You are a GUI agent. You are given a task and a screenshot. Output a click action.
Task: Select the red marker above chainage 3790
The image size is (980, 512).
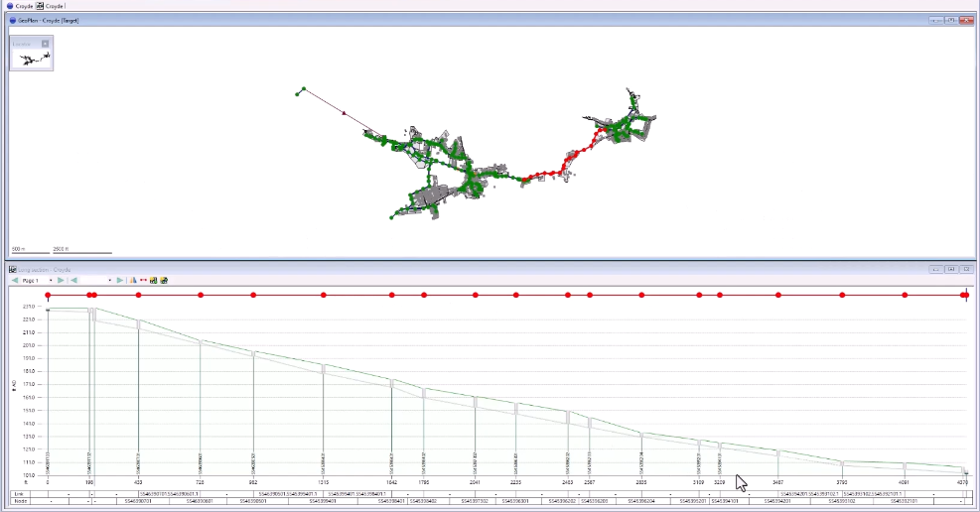coord(842,295)
